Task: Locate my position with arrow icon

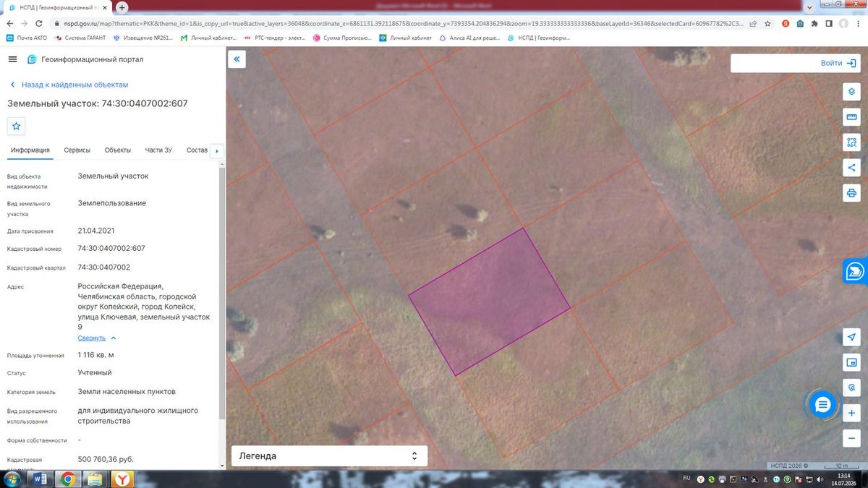Action: point(851,337)
